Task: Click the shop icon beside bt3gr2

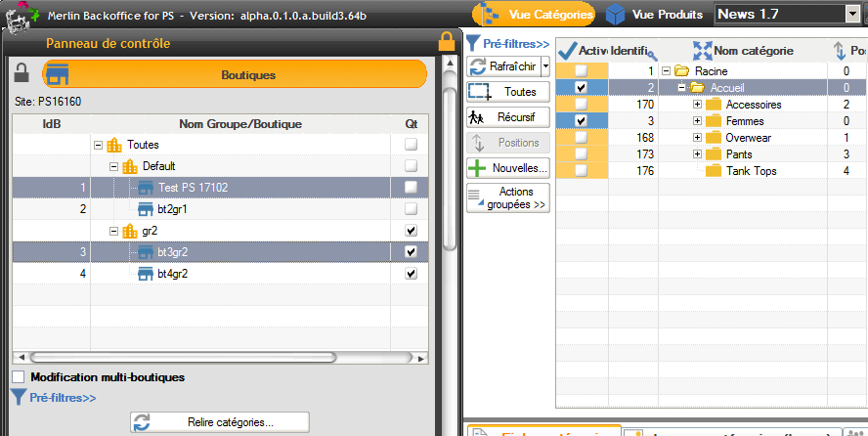Action: [x=145, y=252]
